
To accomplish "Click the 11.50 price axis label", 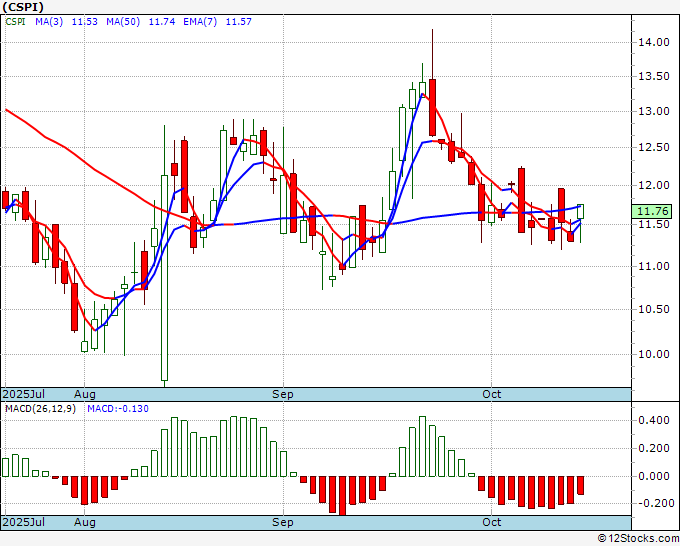I will pos(654,225).
